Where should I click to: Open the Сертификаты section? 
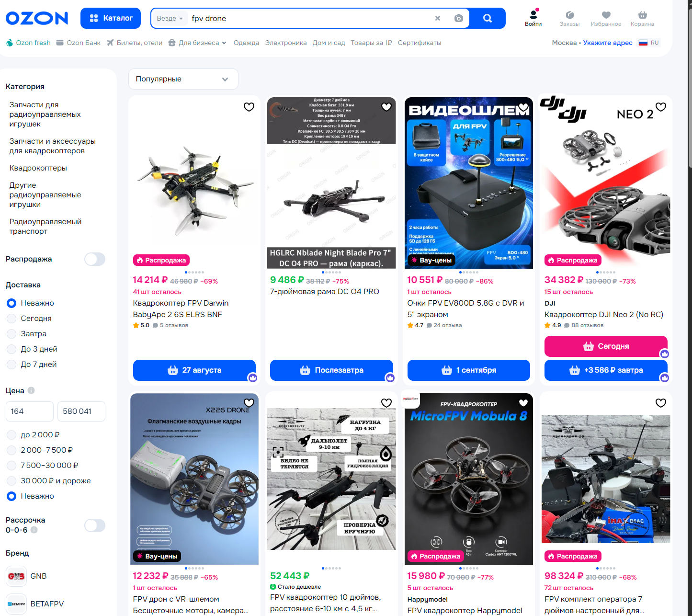420,43
